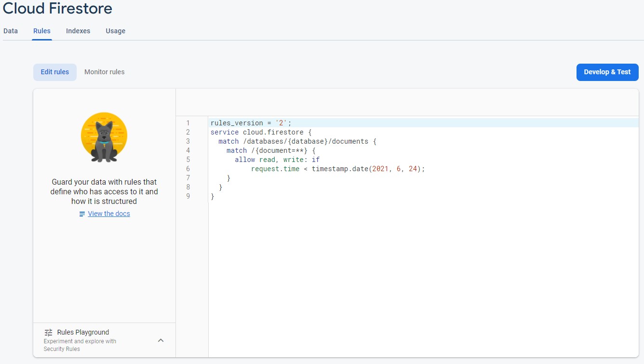Expand the Rules Playground panel chevron
The height and width of the screenshot is (364, 644).
point(161,340)
